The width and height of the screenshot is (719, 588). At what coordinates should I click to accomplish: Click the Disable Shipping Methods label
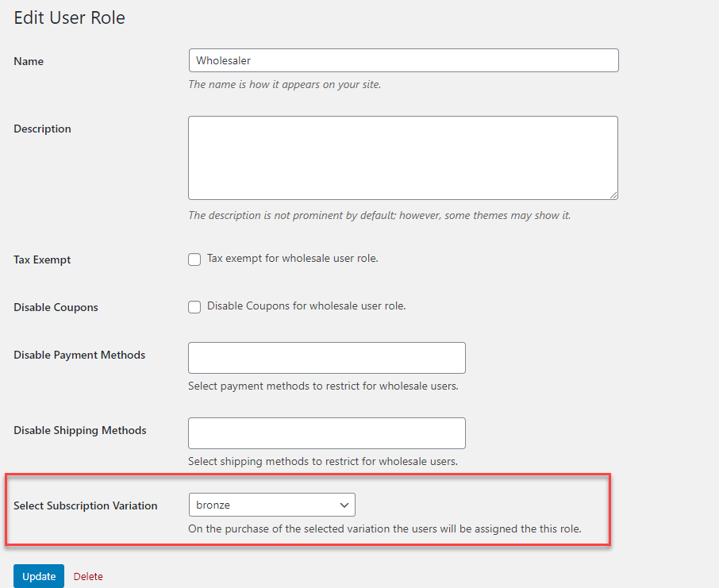(80, 431)
